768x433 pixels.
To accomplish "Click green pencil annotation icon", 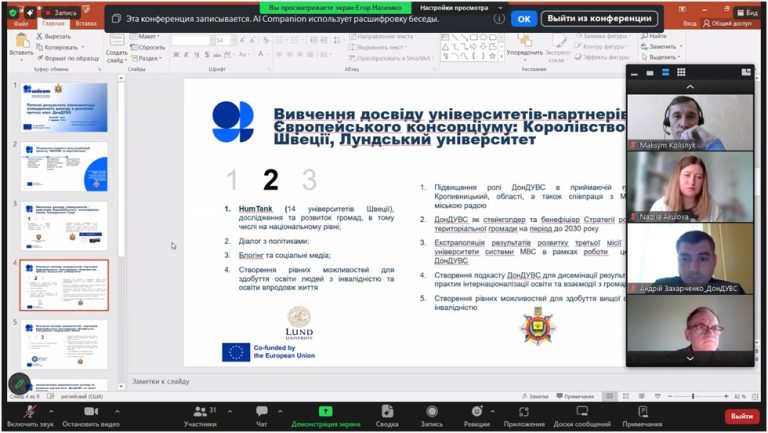I will point(19,384).
